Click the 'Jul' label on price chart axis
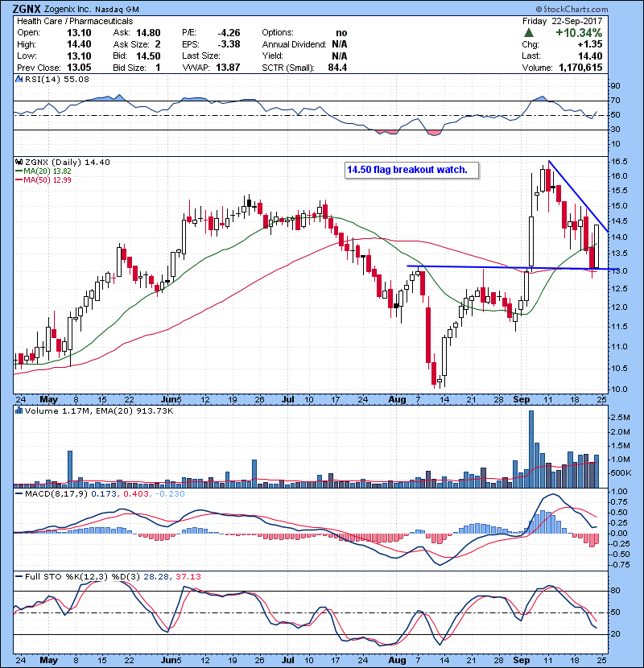This screenshot has height=668, width=644. coord(288,400)
